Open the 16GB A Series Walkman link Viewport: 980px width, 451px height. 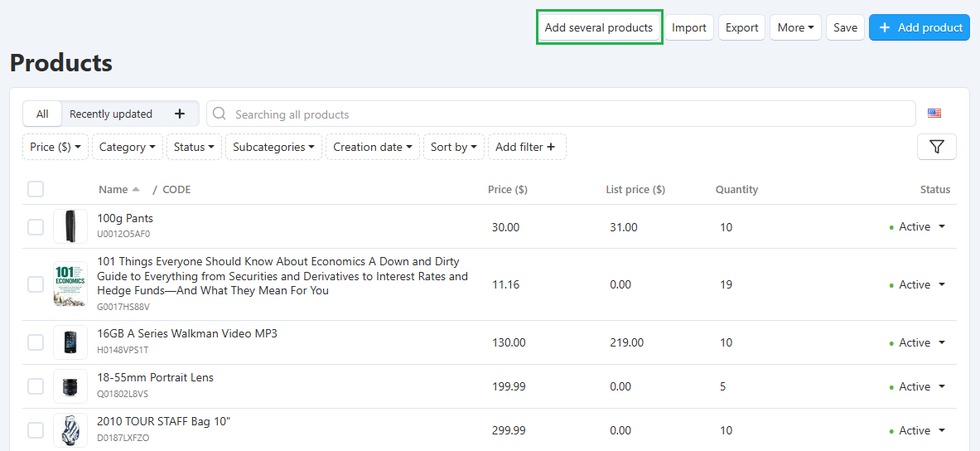click(x=187, y=333)
